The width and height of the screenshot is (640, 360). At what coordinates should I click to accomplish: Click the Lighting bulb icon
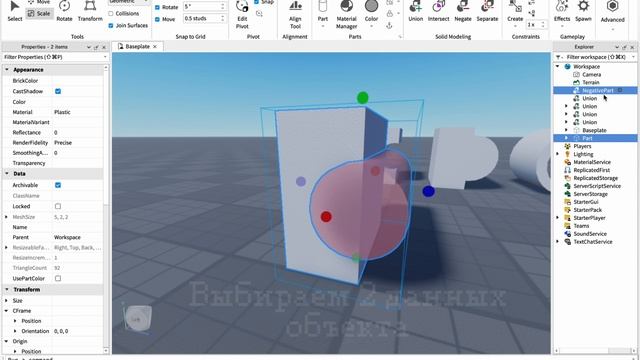[567, 154]
